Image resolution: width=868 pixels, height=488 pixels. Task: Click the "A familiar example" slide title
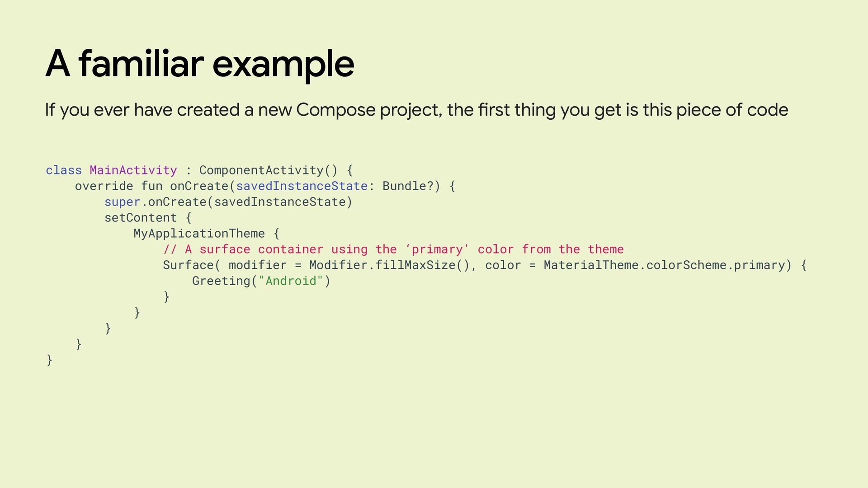point(199,64)
